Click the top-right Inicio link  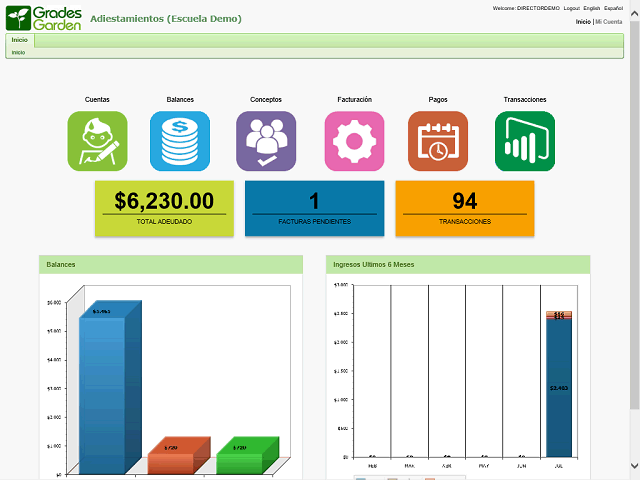(x=583, y=22)
